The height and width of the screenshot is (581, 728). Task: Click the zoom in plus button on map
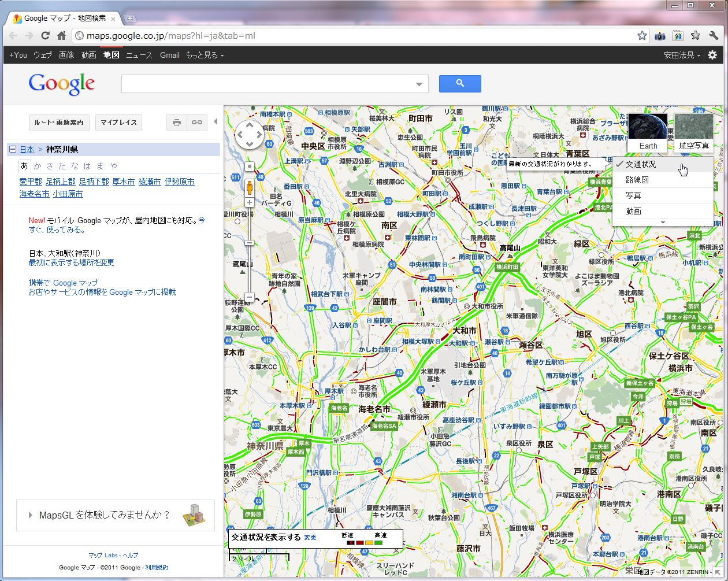click(250, 202)
